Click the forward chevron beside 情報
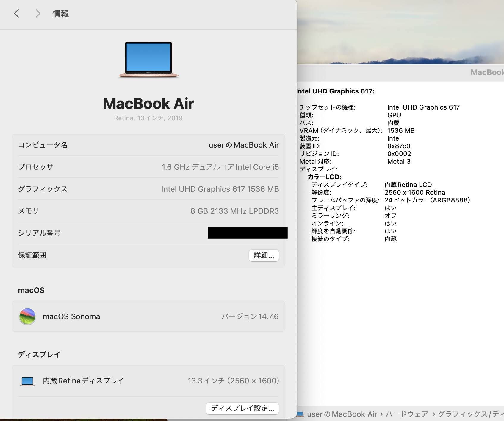The height and width of the screenshot is (421, 504). [37, 13]
